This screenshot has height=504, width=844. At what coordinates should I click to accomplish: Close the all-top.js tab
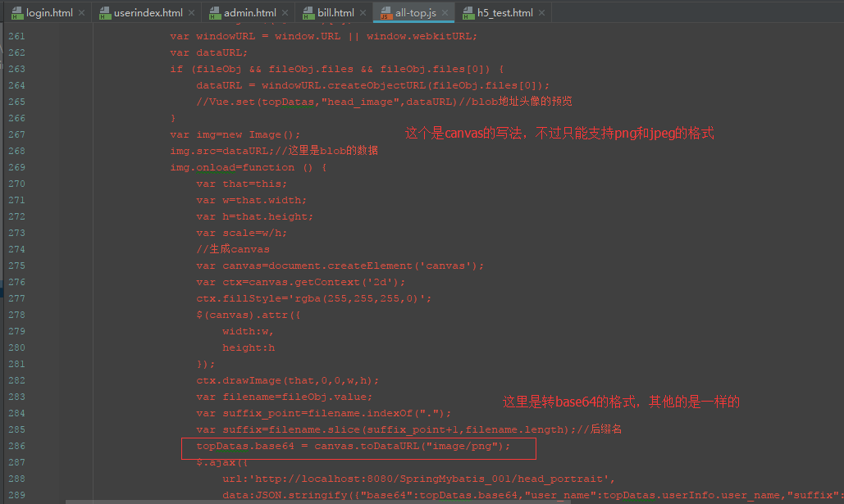point(445,13)
